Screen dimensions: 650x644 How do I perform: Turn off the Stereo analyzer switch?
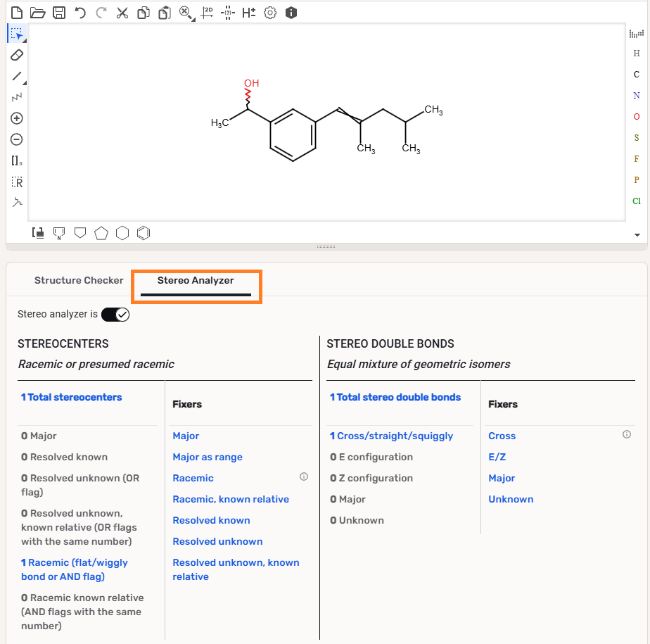[x=115, y=314]
